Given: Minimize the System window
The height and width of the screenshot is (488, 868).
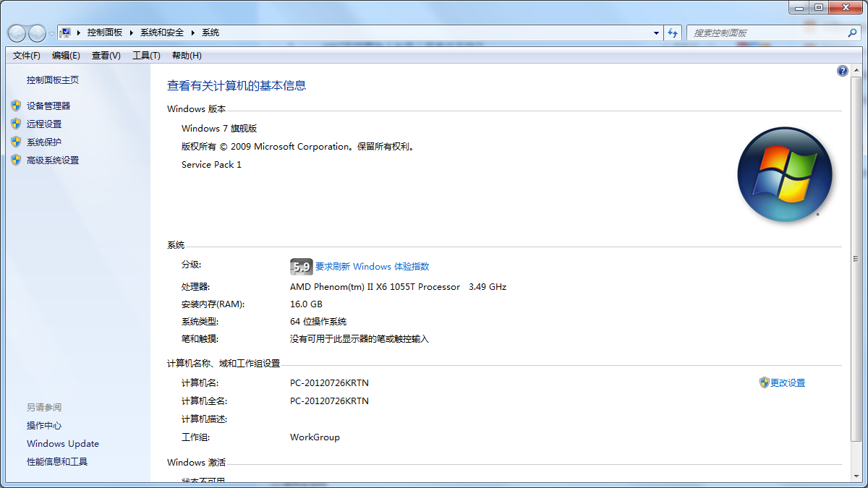Looking at the screenshot, I should (x=799, y=7).
